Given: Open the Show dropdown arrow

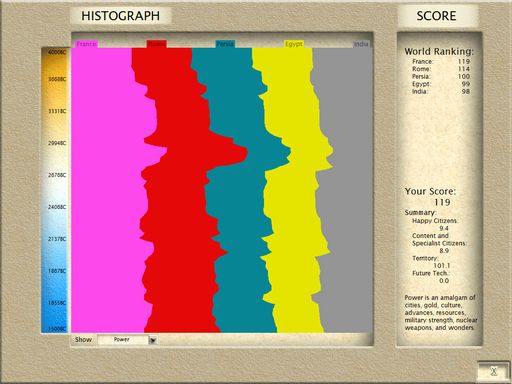Looking at the screenshot, I should click(x=153, y=340).
